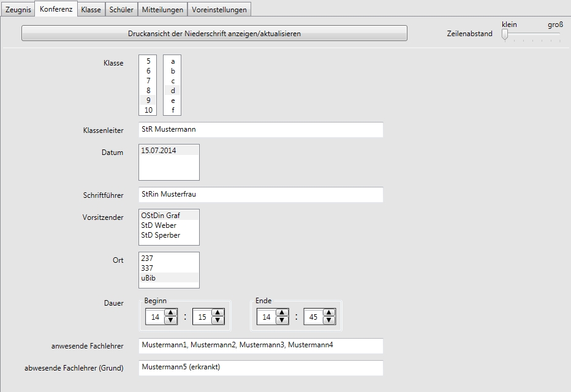Increase the Beginn hour stepper value
This screenshot has width=571, height=392.
pyautogui.click(x=171, y=313)
